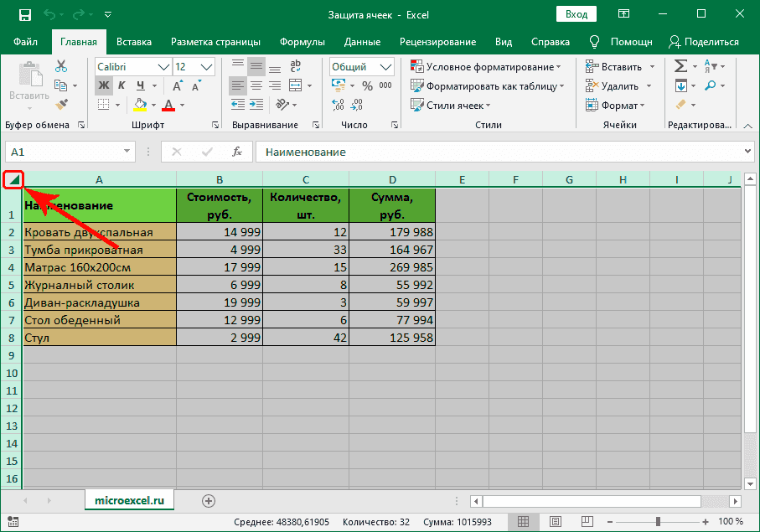Switch to the Вставка ribbon tab
This screenshot has height=532, width=760.
(x=134, y=41)
